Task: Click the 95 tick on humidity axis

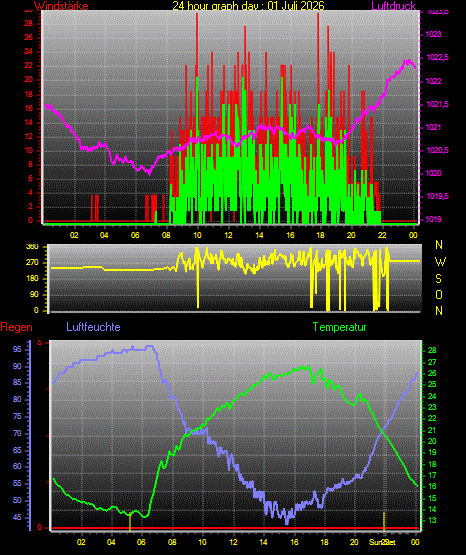Action: 17,349
